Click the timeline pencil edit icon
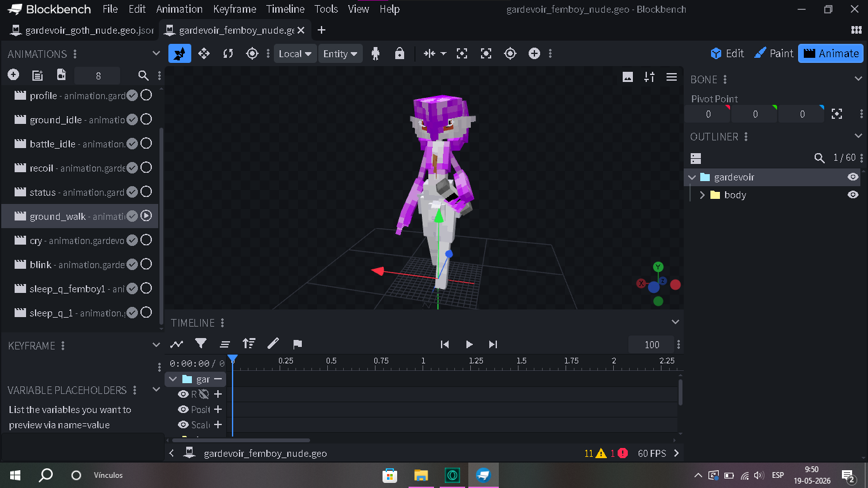This screenshot has width=868, height=488. click(x=273, y=344)
